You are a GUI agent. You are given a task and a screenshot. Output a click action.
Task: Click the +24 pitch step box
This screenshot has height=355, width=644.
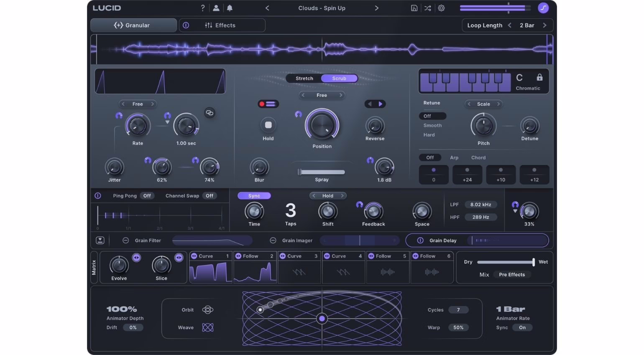coord(467,175)
